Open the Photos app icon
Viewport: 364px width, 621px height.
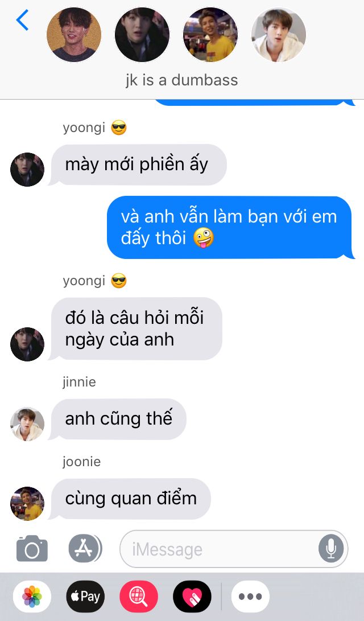tap(32, 597)
